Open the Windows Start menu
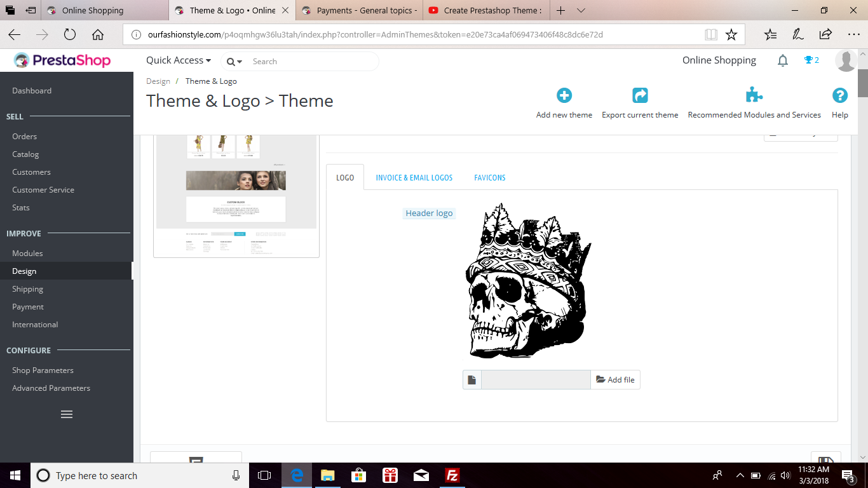This screenshot has height=488, width=868. click(x=15, y=475)
